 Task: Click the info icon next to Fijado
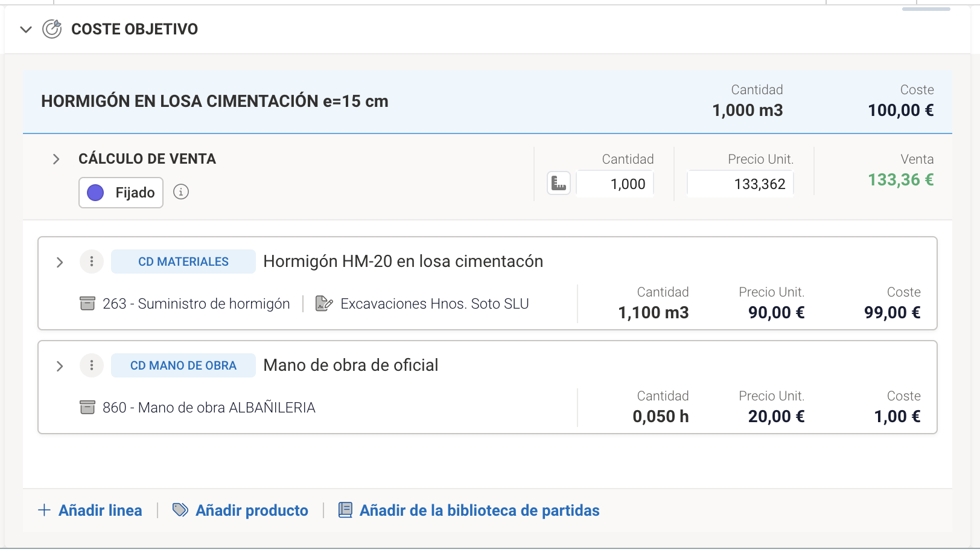tap(181, 192)
